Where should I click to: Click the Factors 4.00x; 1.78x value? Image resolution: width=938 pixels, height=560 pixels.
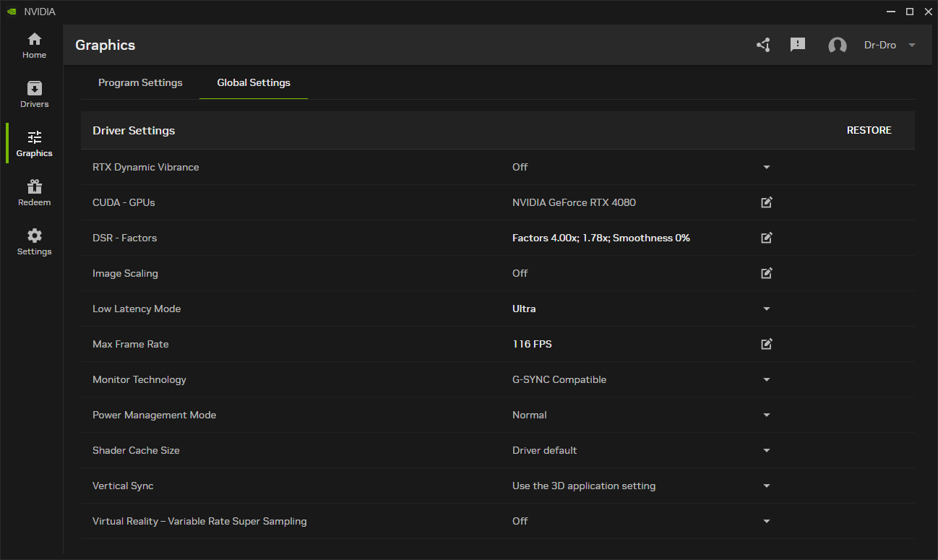pyautogui.click(x=601, y=238)
